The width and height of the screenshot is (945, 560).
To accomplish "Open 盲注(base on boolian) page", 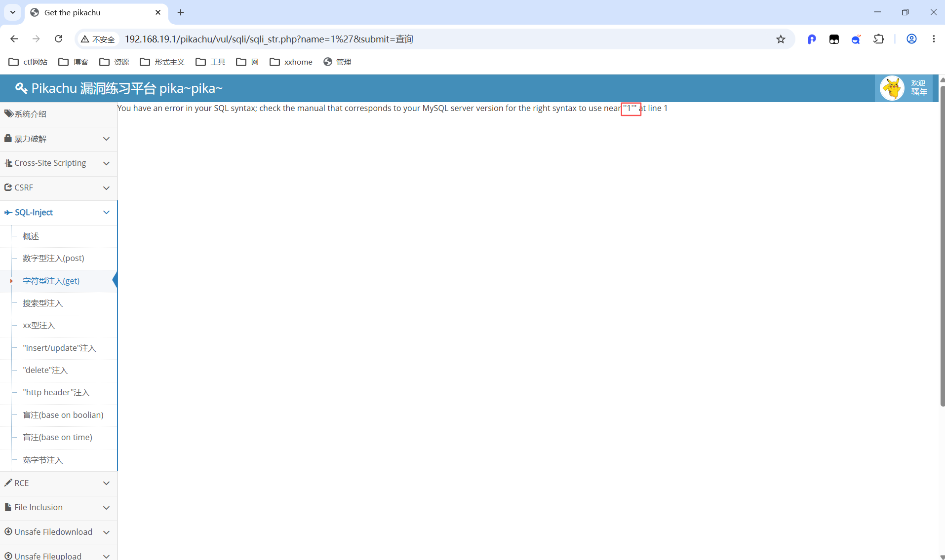I will coord(63,415).
